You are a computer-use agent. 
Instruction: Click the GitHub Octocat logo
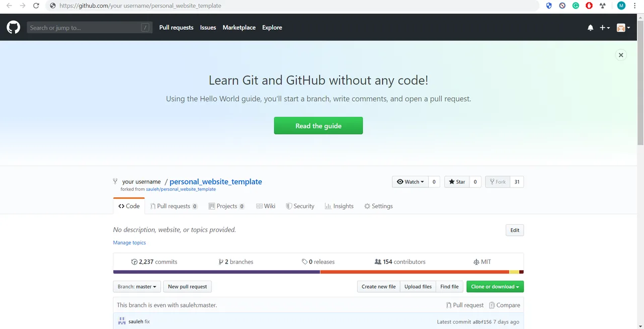click(13, 27)
